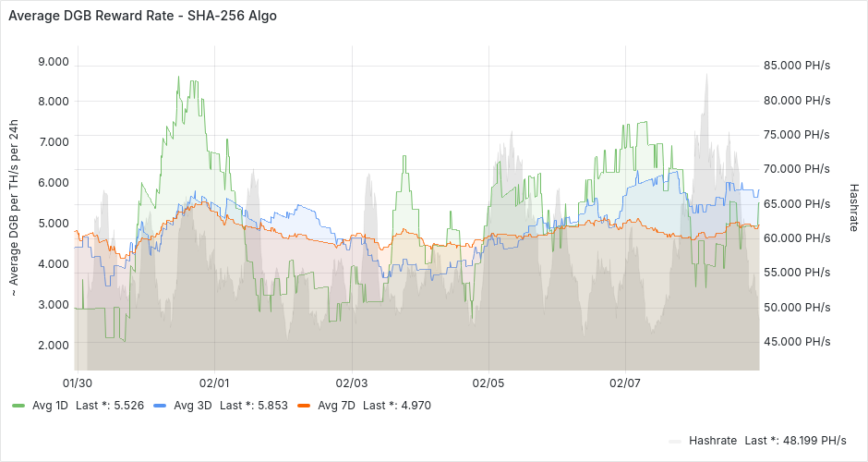Toggle the Avg 7D series in the legend
Screen dimensions: 868x462
point(336,405)
